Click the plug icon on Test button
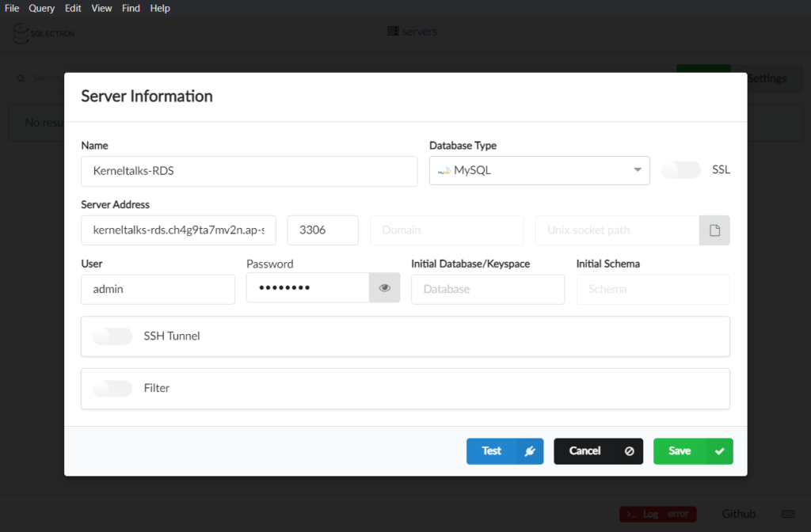Image resolution: width=811 pixels, height=532 pixels. [530, 451]
